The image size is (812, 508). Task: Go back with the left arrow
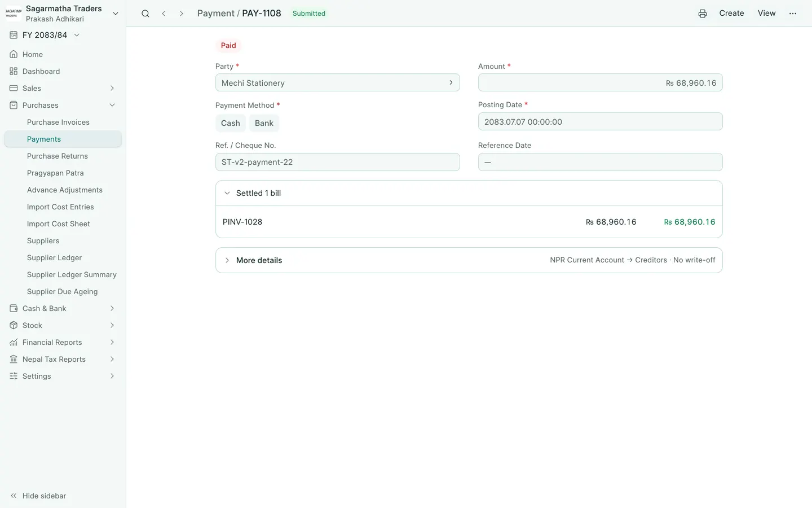tap(164, 14)
